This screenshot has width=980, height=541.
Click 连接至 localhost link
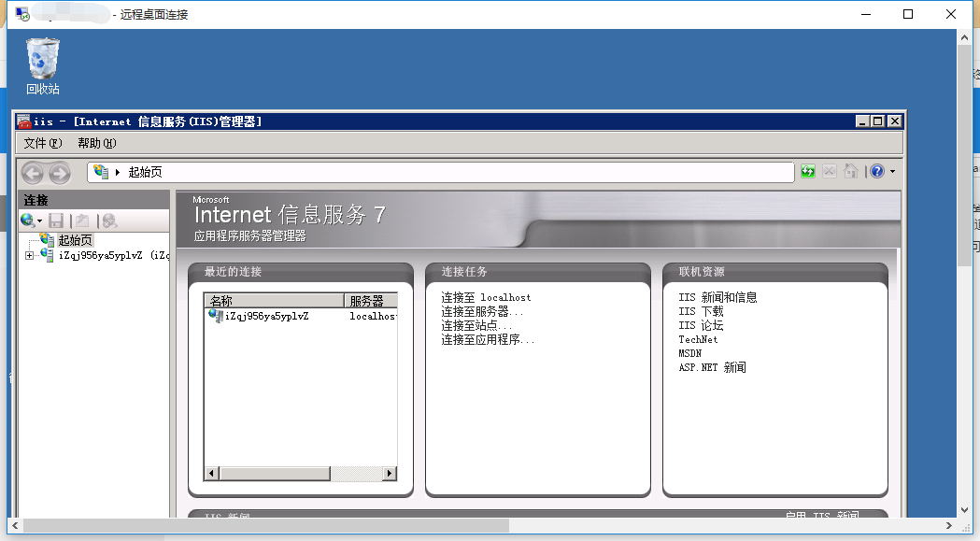click(486, 298)
